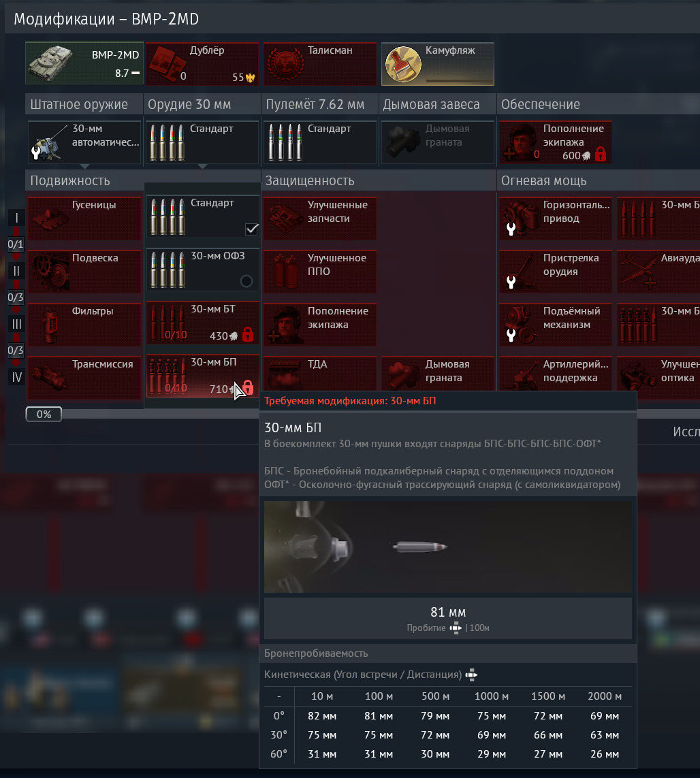The height and width of the screenshot is (778, 700).
Task: Click the Пополнение экипажа 600 purchase button
Action: [x=556, y=142]
